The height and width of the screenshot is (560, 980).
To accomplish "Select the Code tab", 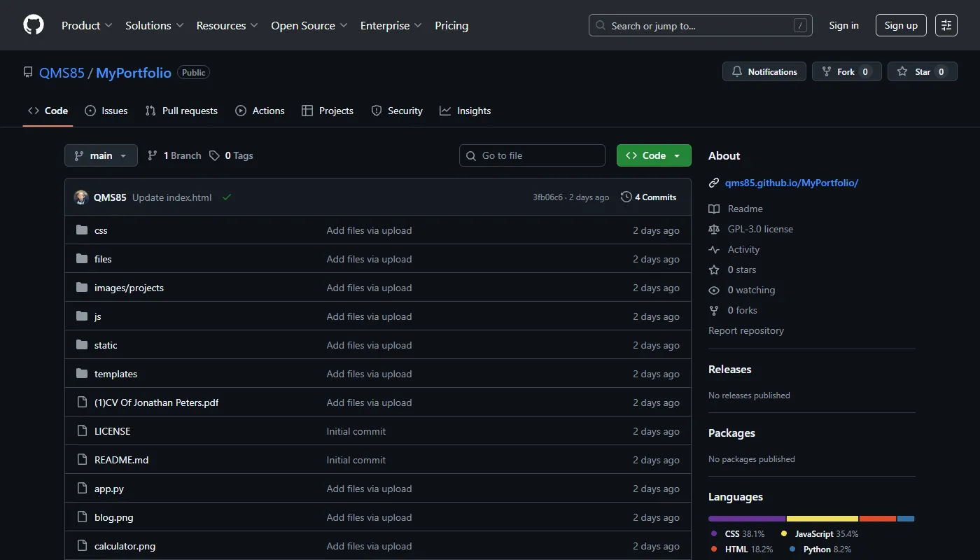I will pos(48,111).
